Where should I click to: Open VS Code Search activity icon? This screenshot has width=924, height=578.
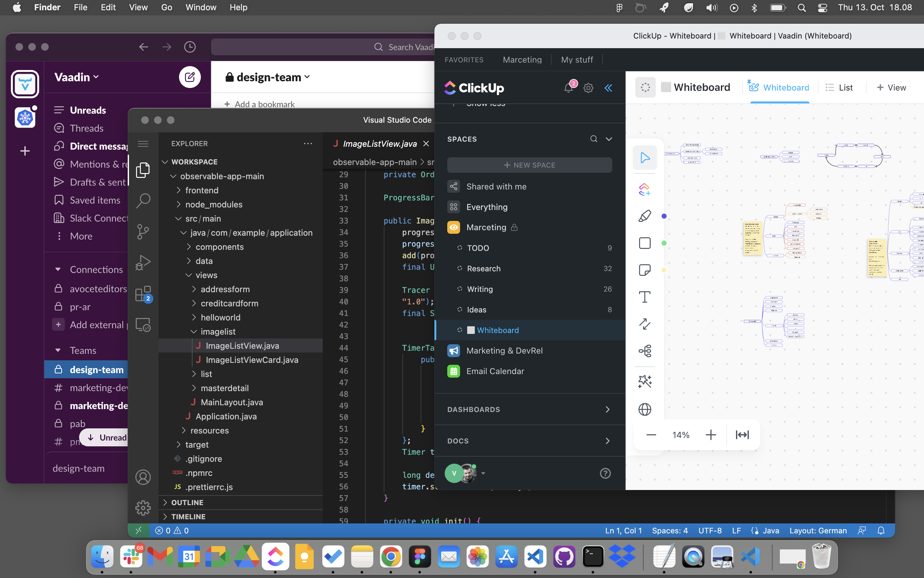tap(143, 200)
